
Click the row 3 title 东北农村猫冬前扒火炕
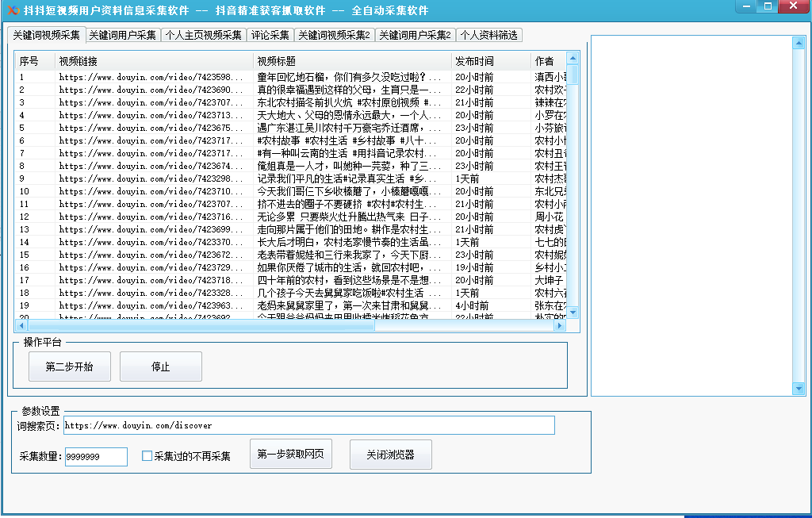pos(349,102)
